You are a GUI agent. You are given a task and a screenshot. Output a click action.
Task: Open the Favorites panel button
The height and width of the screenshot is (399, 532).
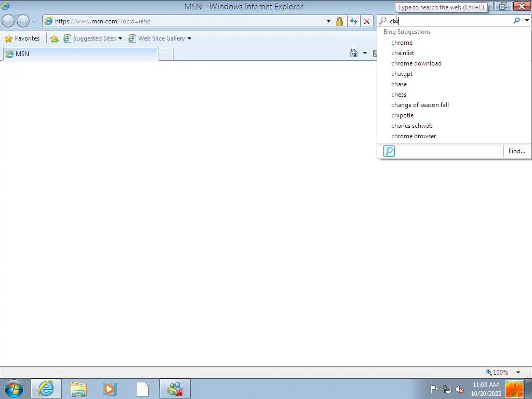[22, 38]
